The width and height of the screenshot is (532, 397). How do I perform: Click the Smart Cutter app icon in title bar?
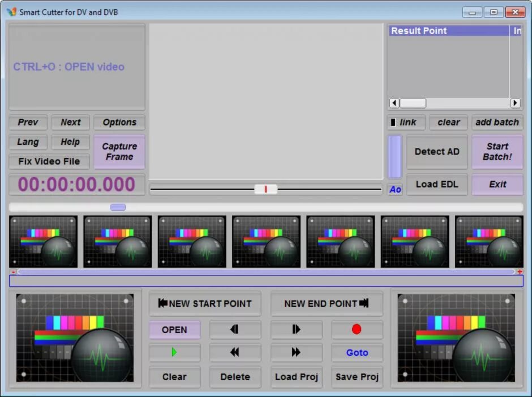pyautogui.click(x=11, y=12)
